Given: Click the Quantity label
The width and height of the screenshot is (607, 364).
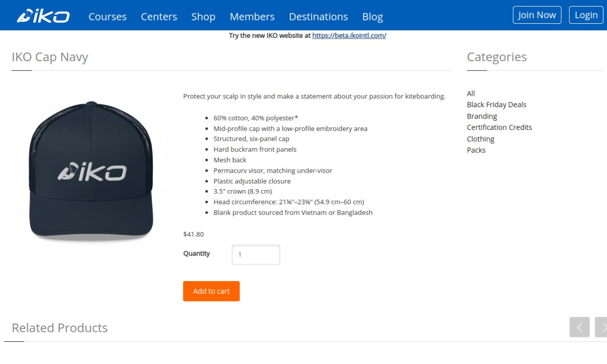Looking at the screenshot, I should (196, 254).
